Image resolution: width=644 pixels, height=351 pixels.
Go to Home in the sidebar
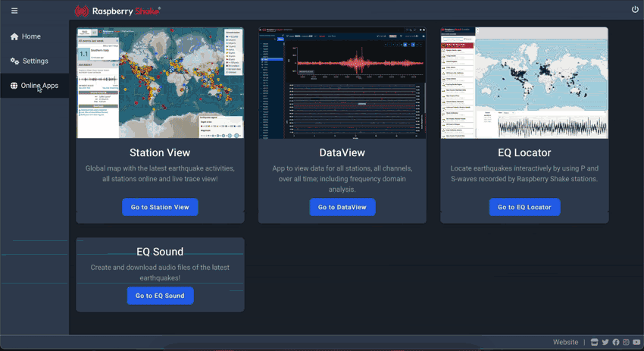(30, 36)
